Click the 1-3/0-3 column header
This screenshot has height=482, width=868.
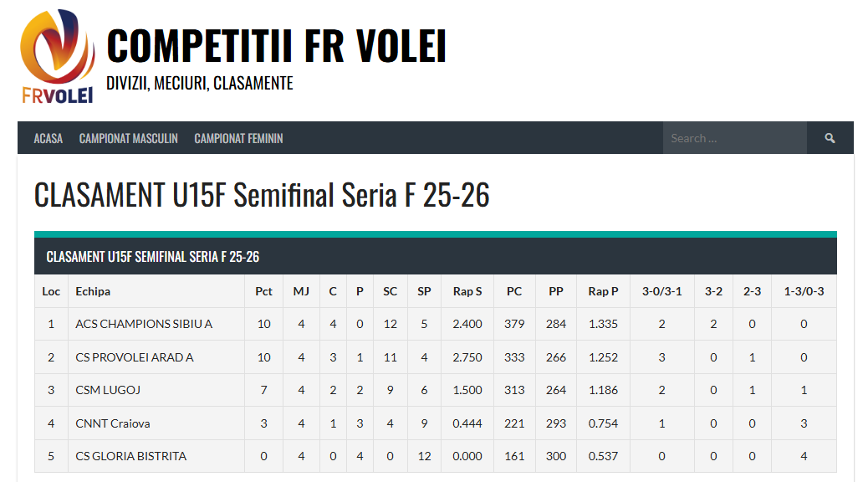pos(804,291)
